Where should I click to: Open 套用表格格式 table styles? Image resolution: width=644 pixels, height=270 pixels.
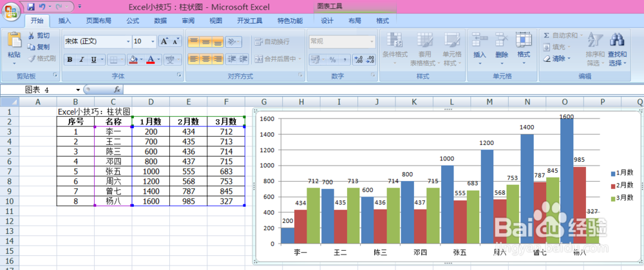point(424,49)
